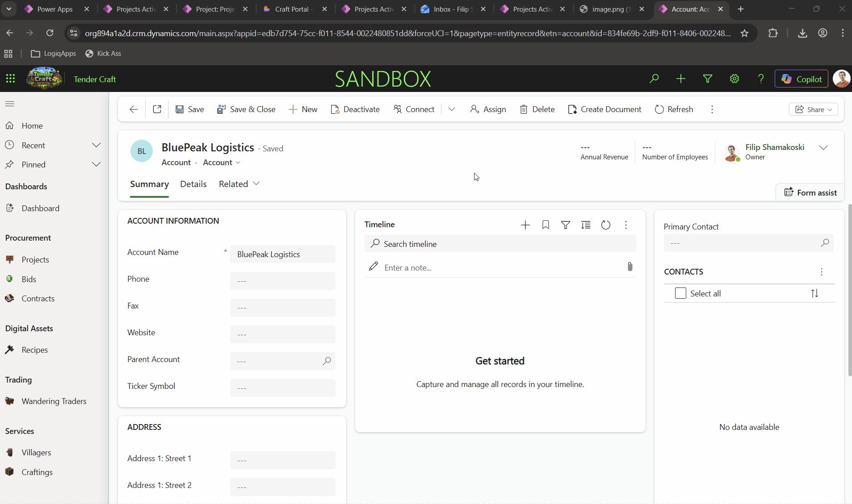Switch to the Details tab

(193, 184)
